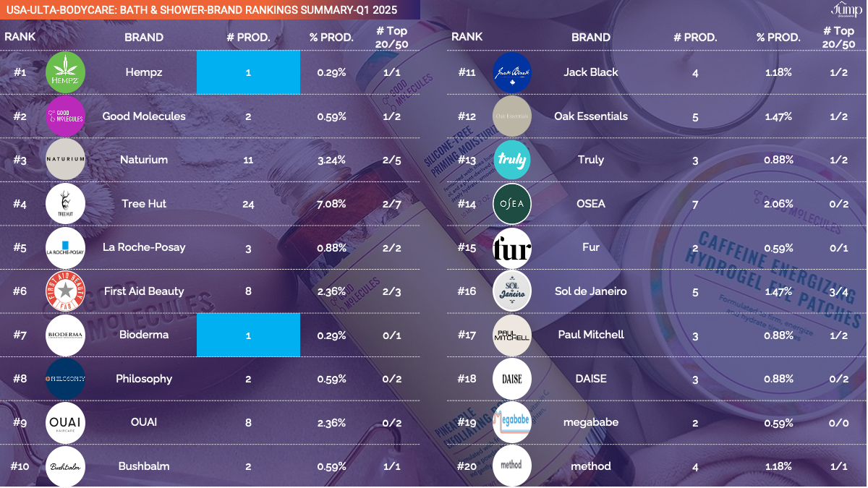Click the Bioderma highlighted blue cell

(x=248, y=335)
